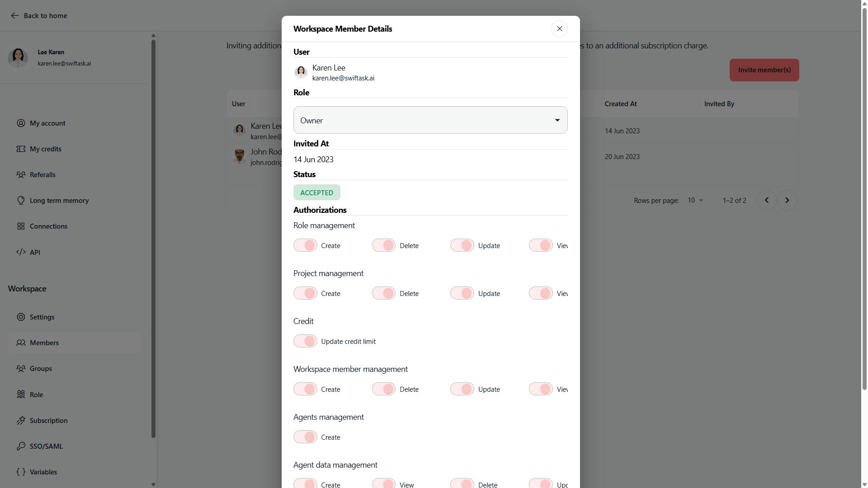Open the Owner role dropdown

430,120
